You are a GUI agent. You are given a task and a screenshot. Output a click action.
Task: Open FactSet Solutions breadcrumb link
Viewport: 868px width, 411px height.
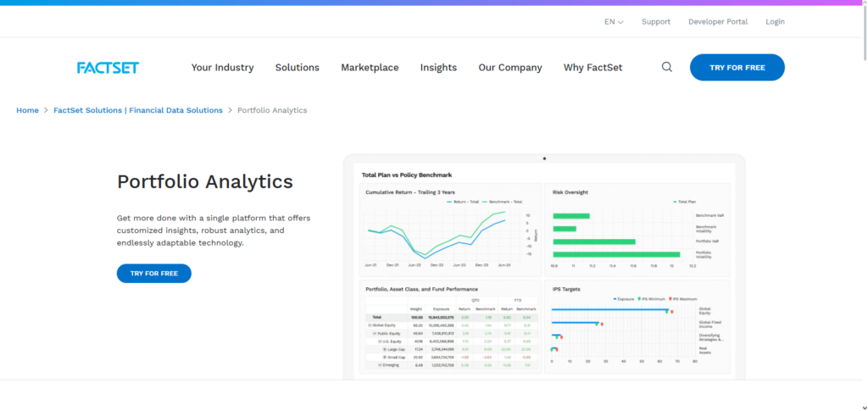point(138,110)
